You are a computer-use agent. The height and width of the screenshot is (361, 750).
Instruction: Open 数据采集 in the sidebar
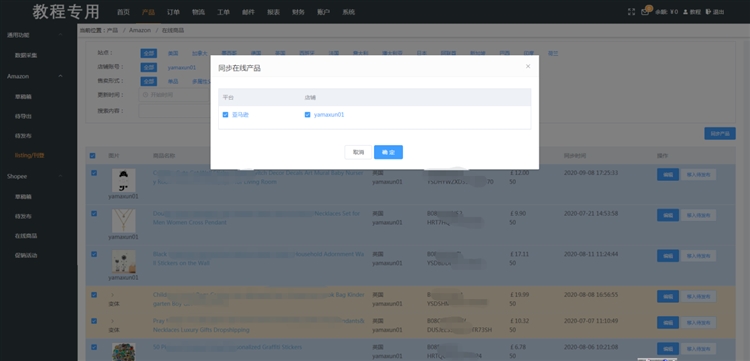pos(26,55)
